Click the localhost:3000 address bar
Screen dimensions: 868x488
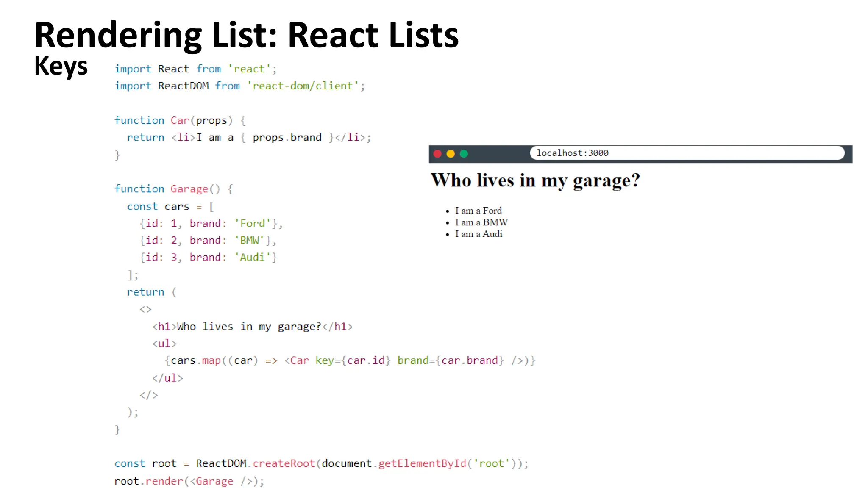pos(687,153)
